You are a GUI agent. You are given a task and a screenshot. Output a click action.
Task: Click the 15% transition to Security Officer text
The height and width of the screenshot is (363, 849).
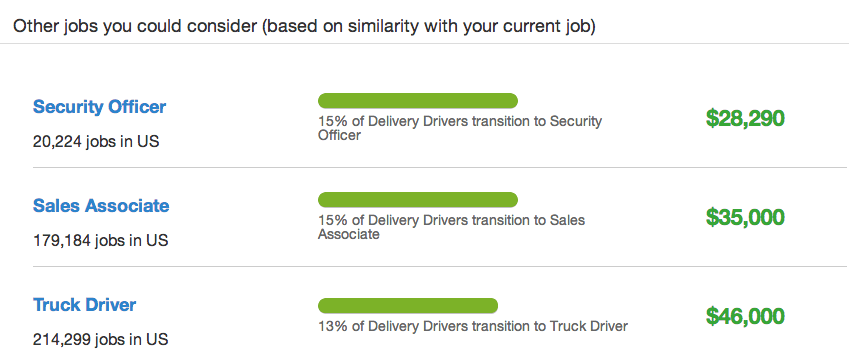point(460,128)
